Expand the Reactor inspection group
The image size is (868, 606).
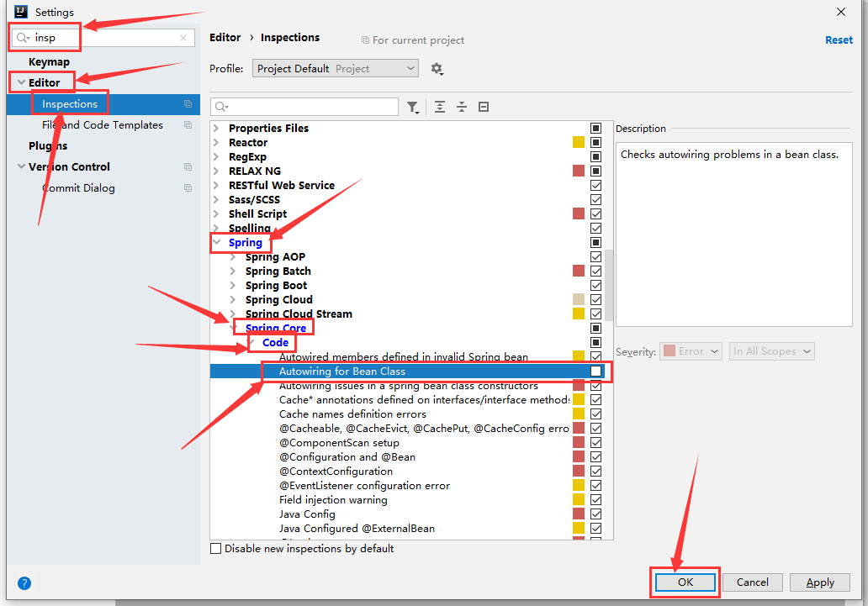click(216, 143)
